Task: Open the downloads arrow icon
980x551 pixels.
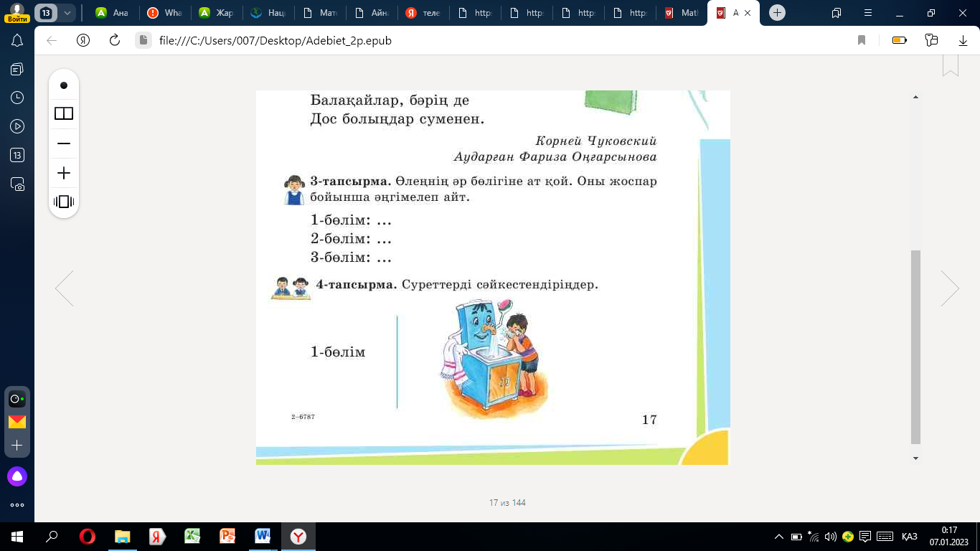Action: tap(963, 40)
